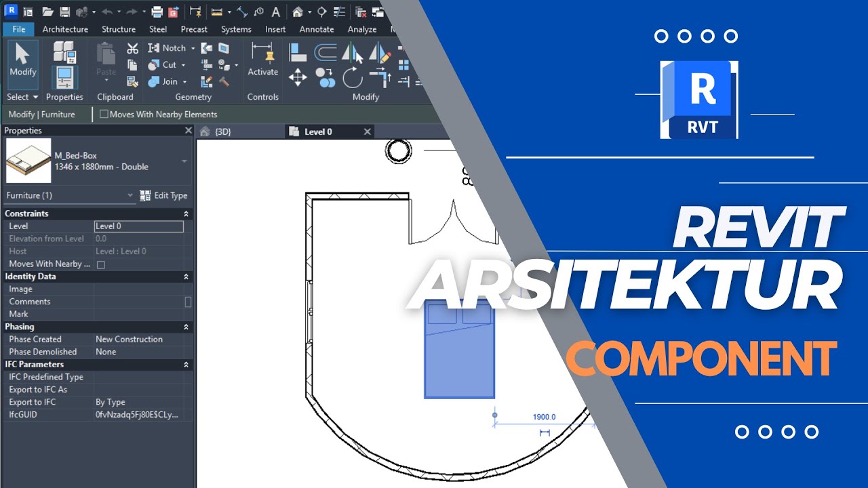Switch to the Architecture ribbon tab
Viewport: 868px width, 488px height.
65,29
